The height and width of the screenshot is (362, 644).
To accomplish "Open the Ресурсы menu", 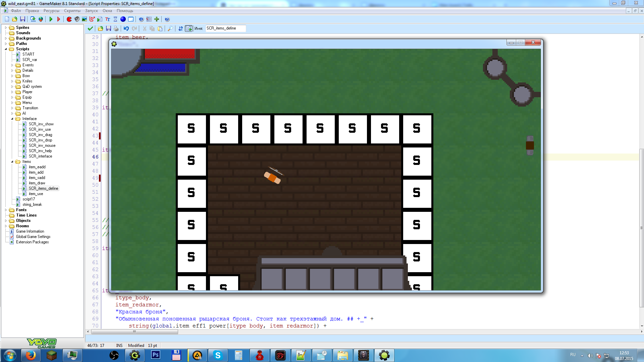I will pyautogui.click(x=51, y=11).
